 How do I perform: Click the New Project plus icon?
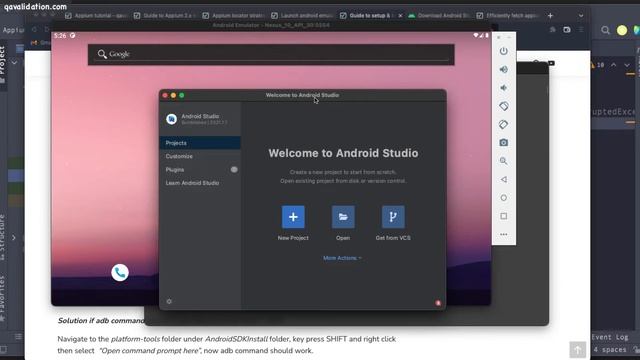293,217
